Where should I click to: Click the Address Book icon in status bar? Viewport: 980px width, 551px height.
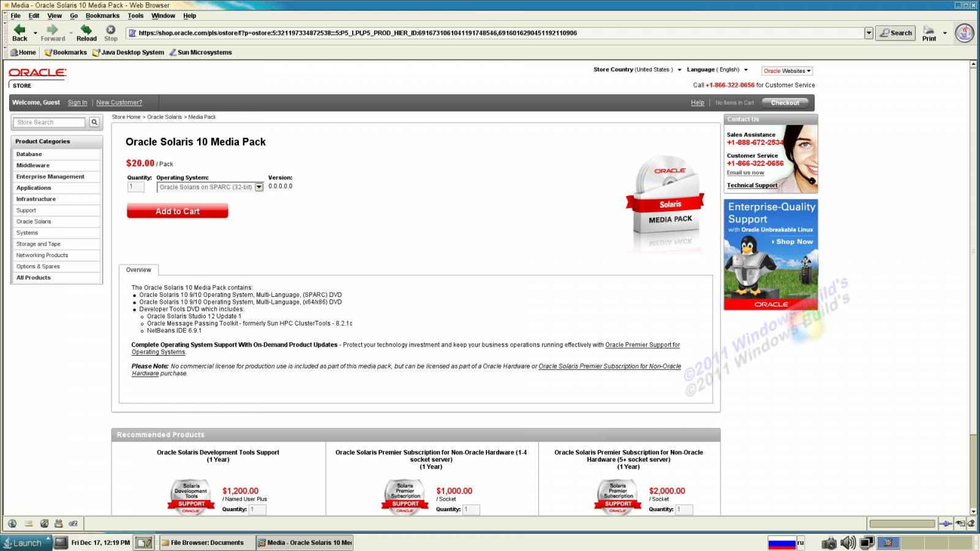[59, 523]
